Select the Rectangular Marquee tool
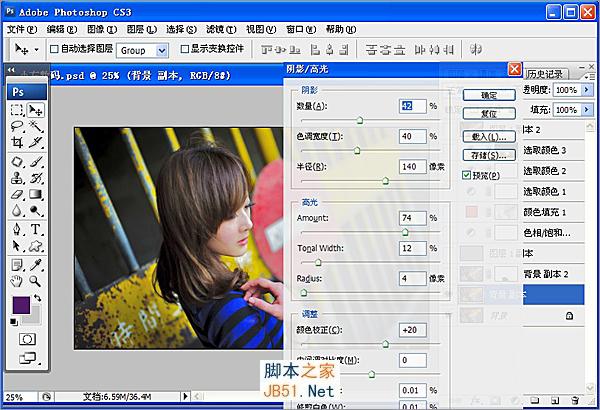Viewport: 600px width, 410px height. click(x=17, y=110)
